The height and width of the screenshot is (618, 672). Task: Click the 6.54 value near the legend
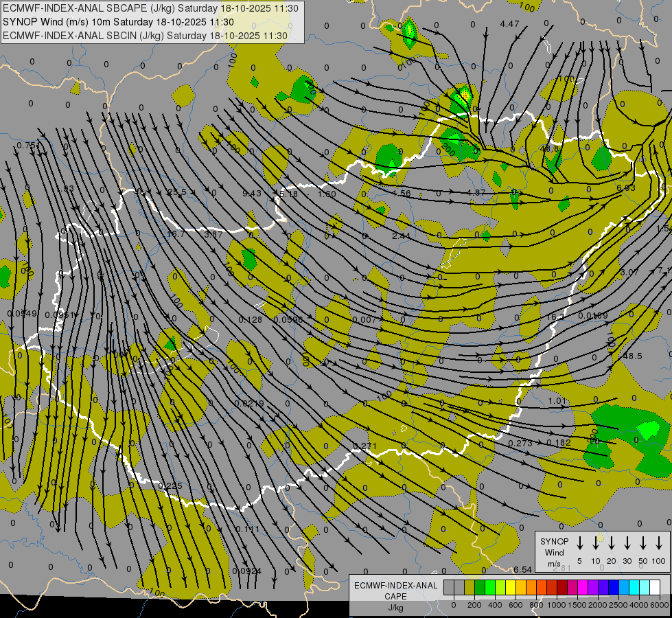coord(523,569)
